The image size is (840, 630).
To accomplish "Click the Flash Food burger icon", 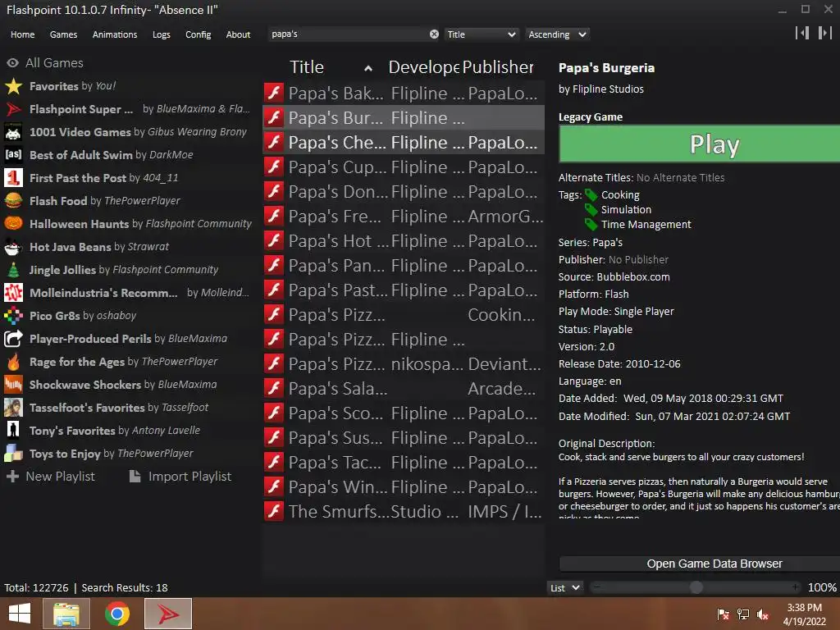I will [x=13, y=201].
